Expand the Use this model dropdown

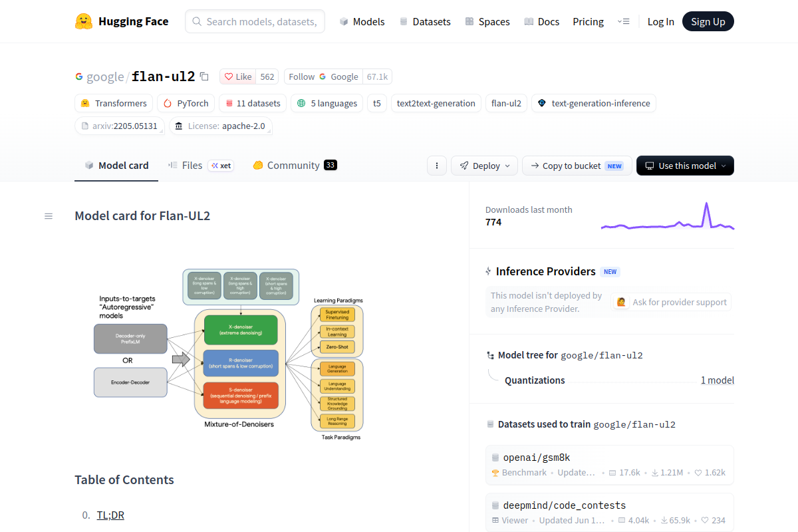coord(685,166)
